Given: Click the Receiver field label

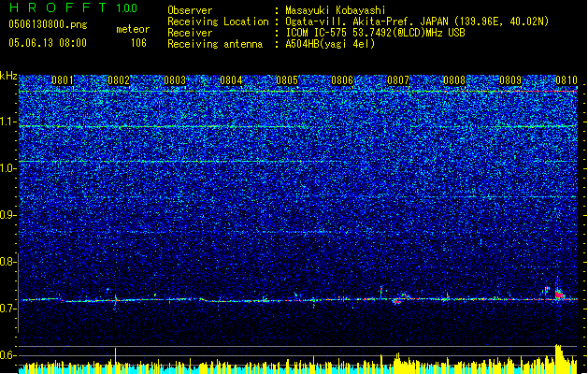Looking at the screenshot, I should coord(190,33).
